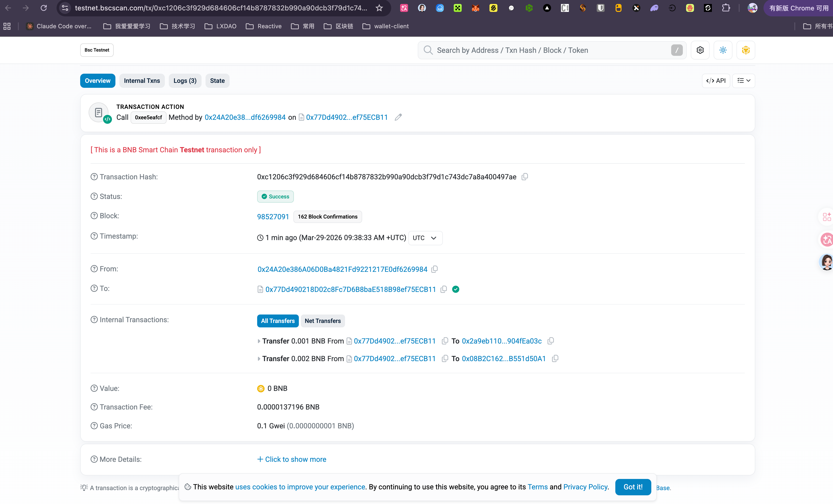Open site settings gear icon
The image size is (833, 504).
coord(700,50)
